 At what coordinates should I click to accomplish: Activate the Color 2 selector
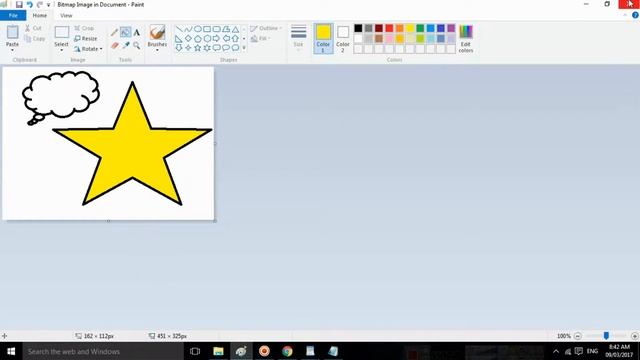point(343,39)
